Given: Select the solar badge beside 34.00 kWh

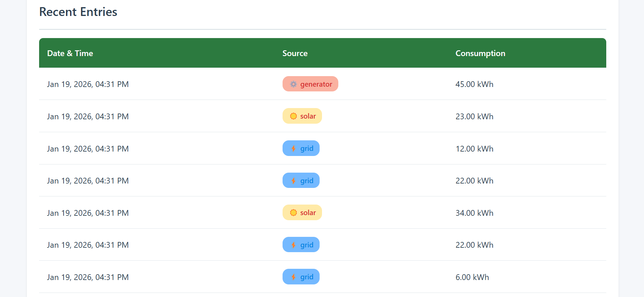Looking at the screenshot, I should 302,213.
